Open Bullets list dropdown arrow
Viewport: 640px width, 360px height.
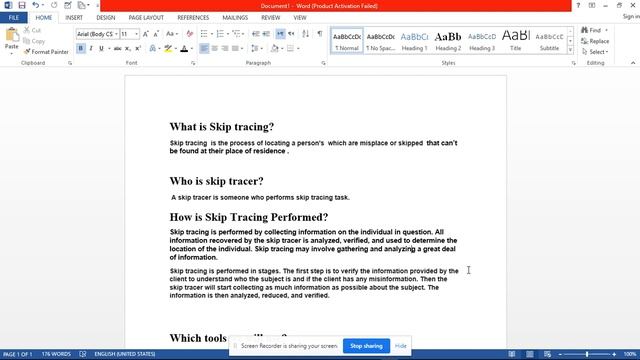point(212,34)
